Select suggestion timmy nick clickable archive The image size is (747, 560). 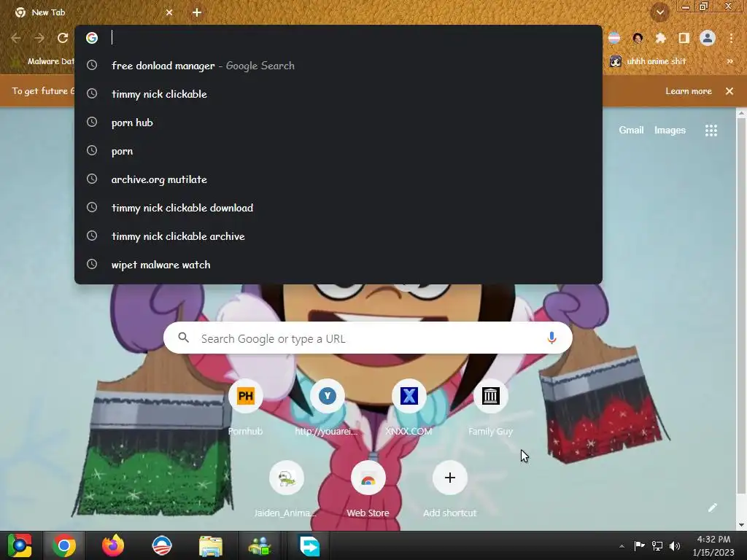pos(338,236)
